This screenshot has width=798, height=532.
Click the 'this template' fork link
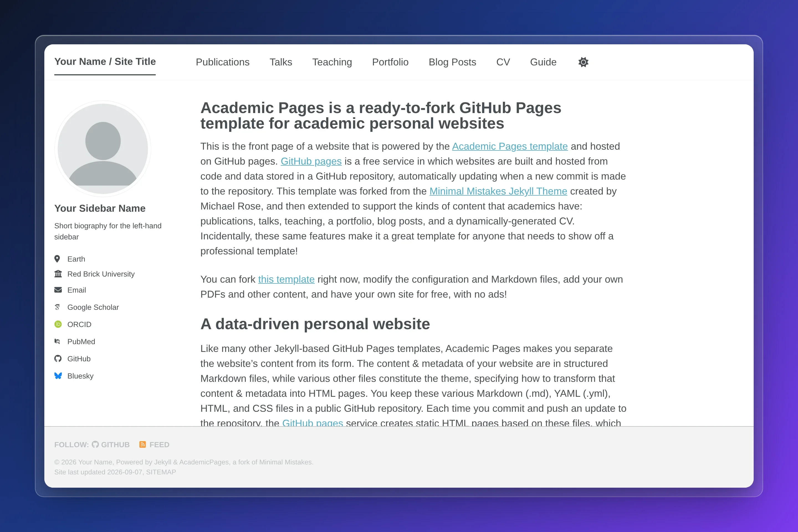coord(286,279)
